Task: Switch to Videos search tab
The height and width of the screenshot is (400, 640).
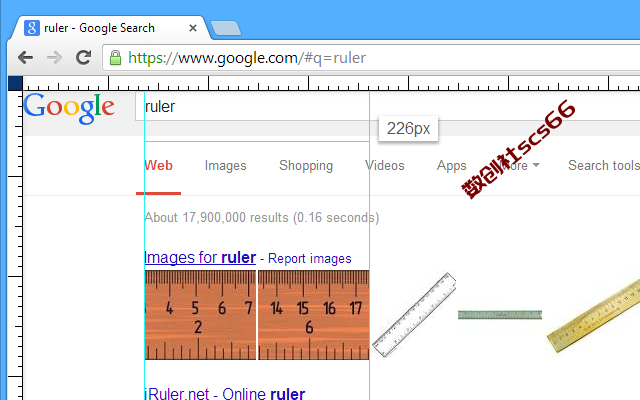Action: coord(384,166)
